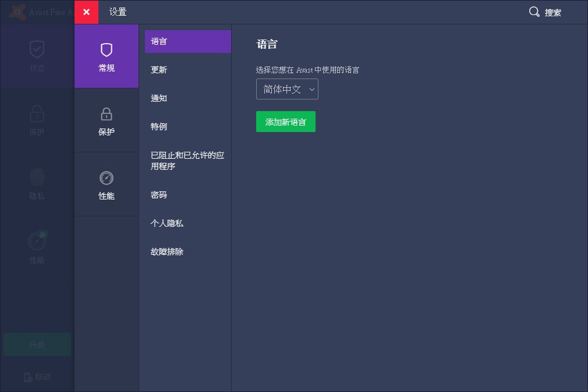Select the 状态 (Status) shield icon

pyautogui.click(x=37, y=49)
